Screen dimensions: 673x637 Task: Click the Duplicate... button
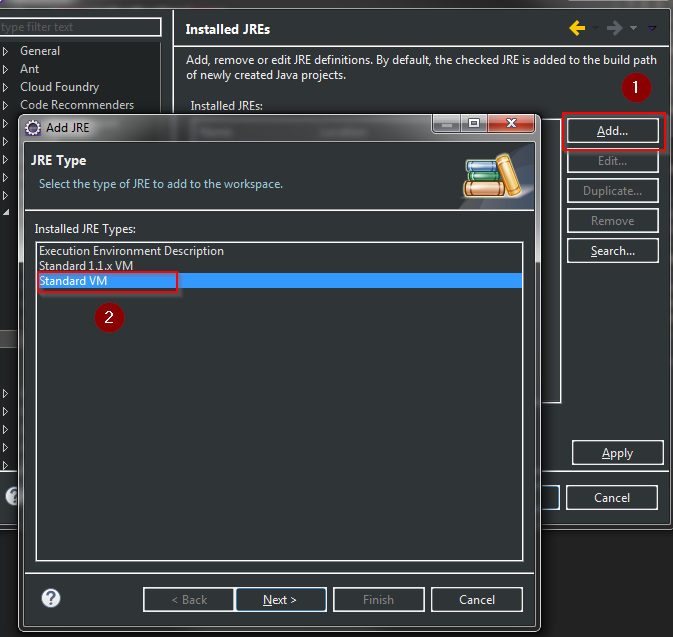point(612,191)
